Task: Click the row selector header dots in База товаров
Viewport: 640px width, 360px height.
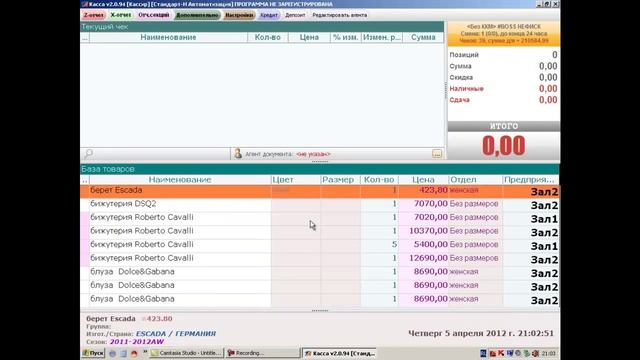Action: [x=85, y=180]
